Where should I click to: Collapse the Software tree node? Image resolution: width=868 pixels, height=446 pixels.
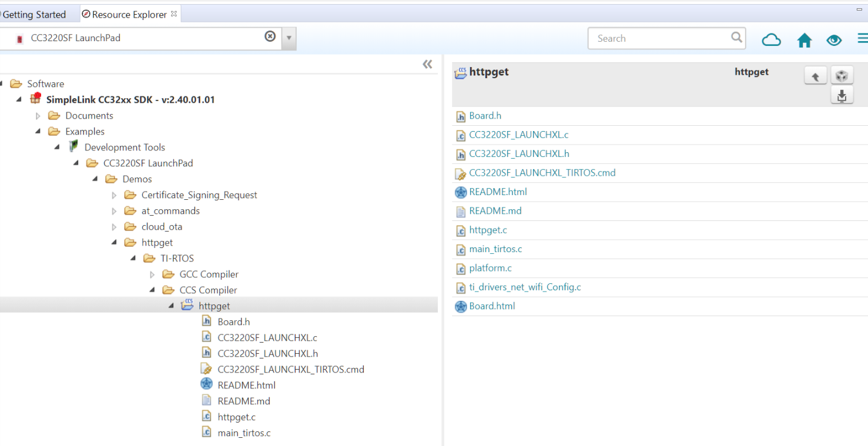tap(2, 83)
